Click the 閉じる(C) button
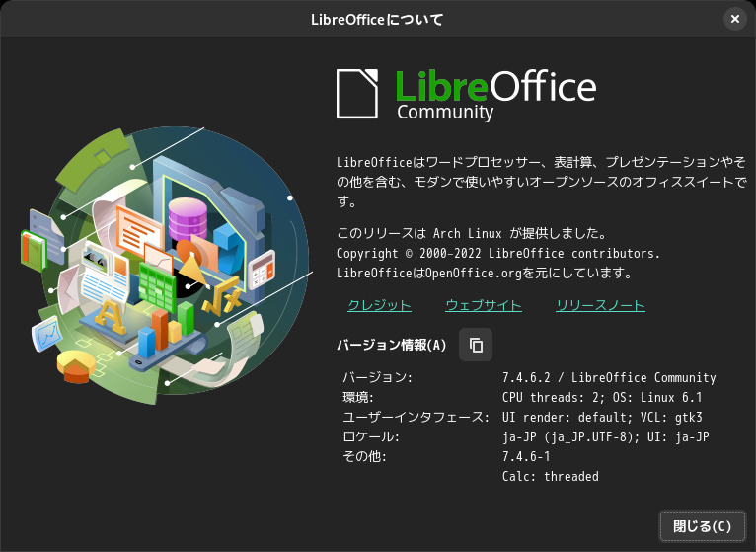 point(702,526)
